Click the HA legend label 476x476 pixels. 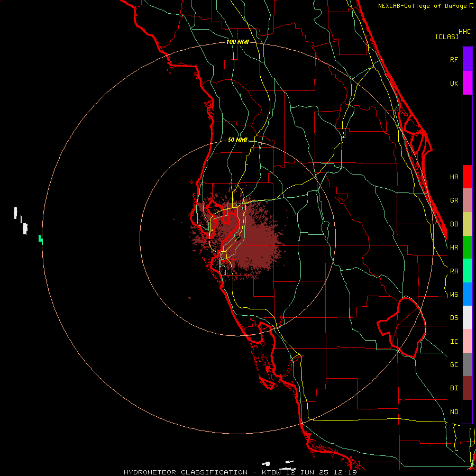pos(454,177)
